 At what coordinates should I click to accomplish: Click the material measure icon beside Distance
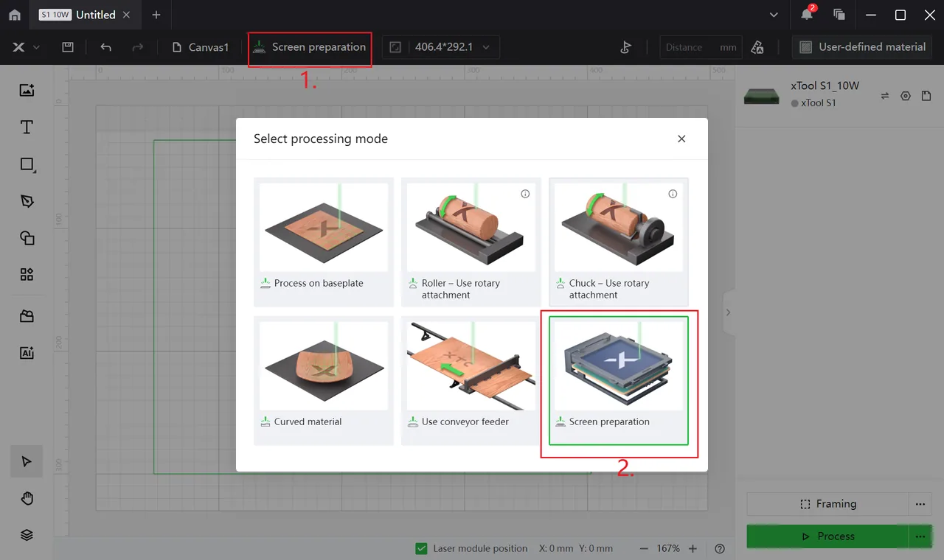point(757,47)
